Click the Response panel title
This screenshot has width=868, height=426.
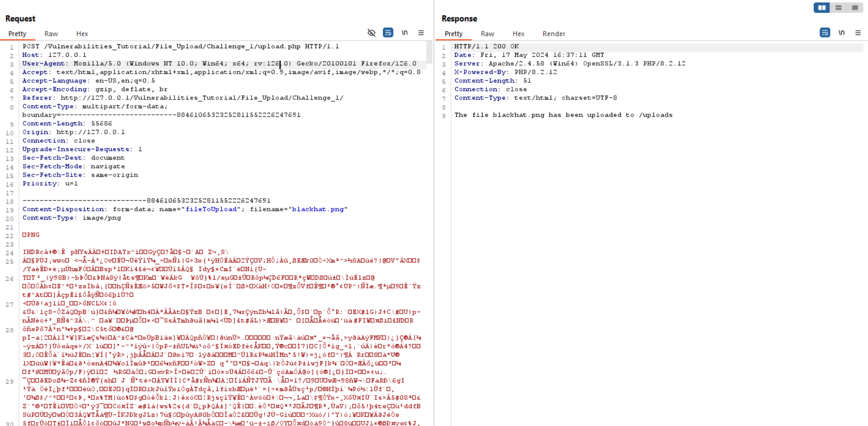pos(459,19)
